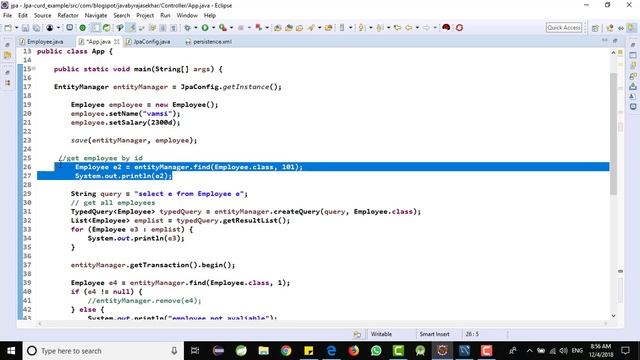Click the Save All toolbar icon
Image resolution: width=640 pixels, height=360 pixels.
pos(36,28)
